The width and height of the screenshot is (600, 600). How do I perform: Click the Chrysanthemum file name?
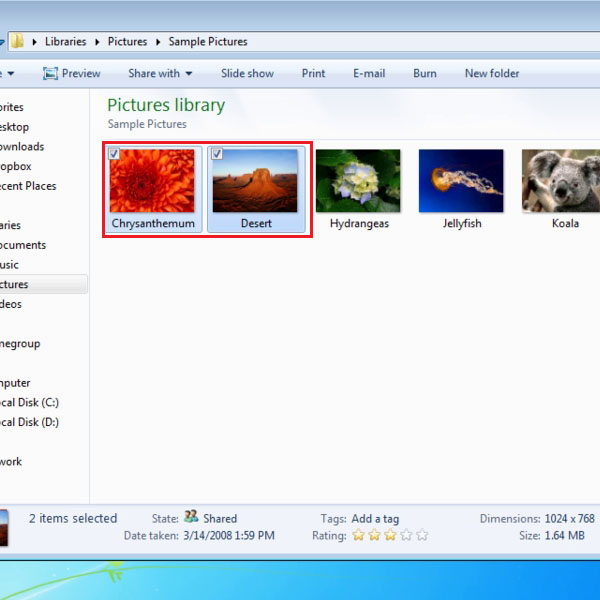point(153,223)
